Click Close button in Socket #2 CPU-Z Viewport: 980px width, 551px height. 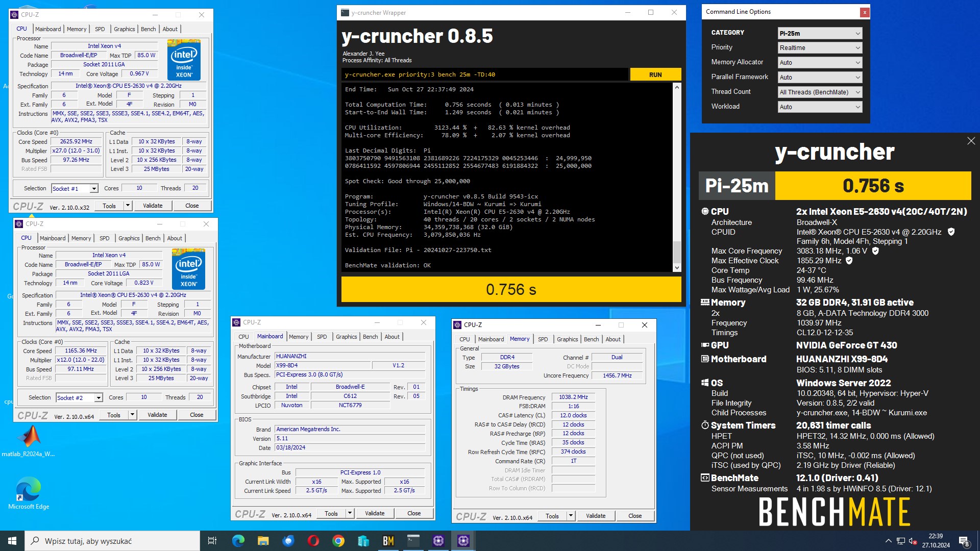coord(197,415)
